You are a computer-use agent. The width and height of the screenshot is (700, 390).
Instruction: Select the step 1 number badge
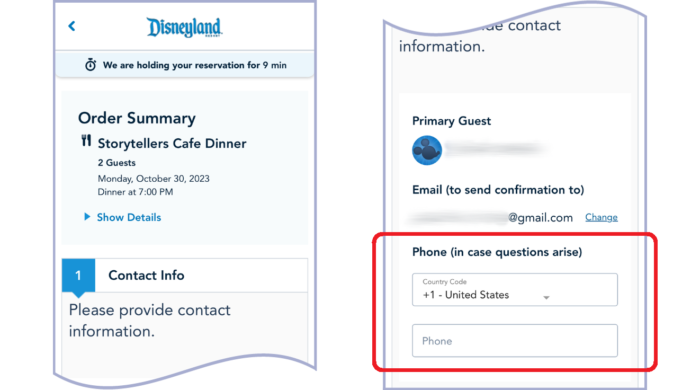tap(78, 275)
